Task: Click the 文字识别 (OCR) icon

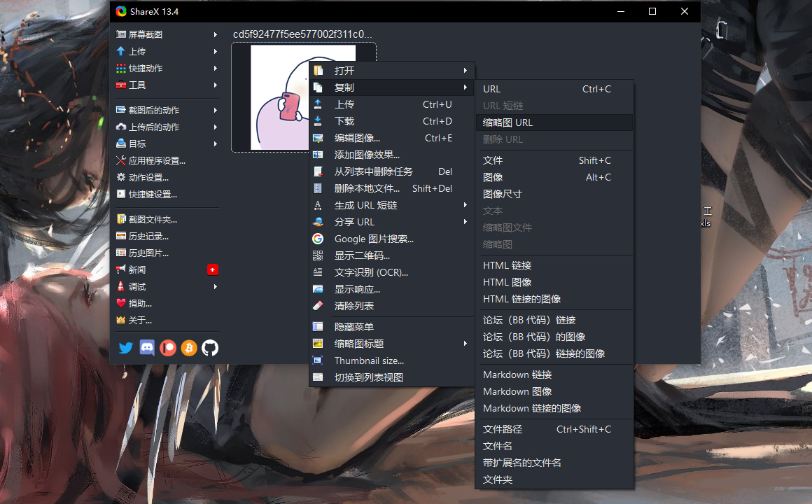Action: 318,272
